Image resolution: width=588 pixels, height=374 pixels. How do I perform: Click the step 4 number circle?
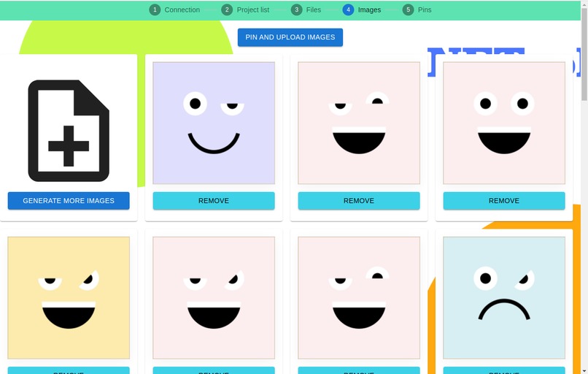coord(349,9)
